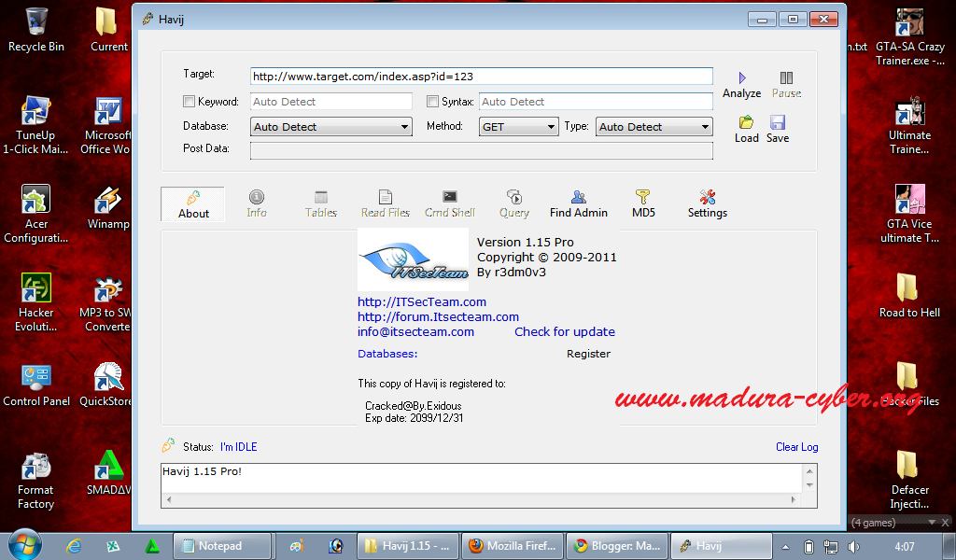Select the Read Files tab
Viewport: 956px width, 560px height.
tap(386, 204)
